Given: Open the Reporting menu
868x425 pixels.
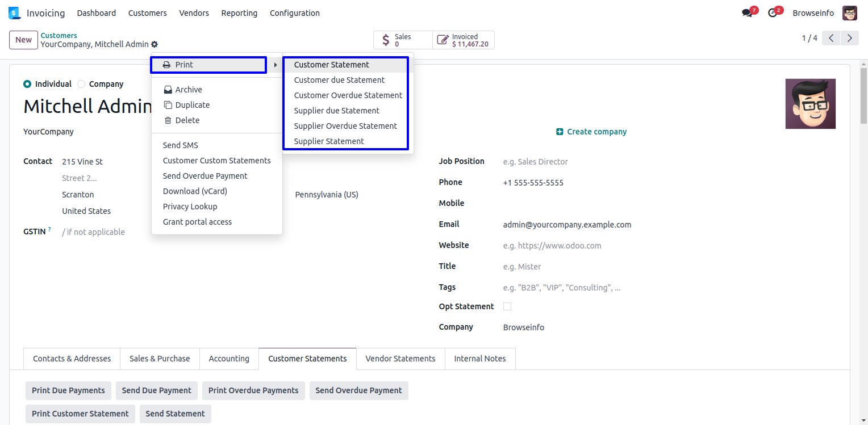Looking at the screenshot, I should (239, 13).
